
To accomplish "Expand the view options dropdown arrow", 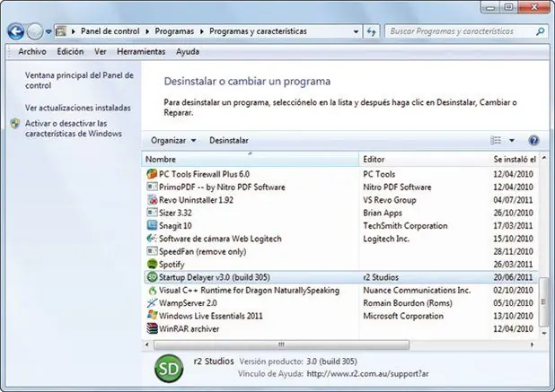I will 512,140.
